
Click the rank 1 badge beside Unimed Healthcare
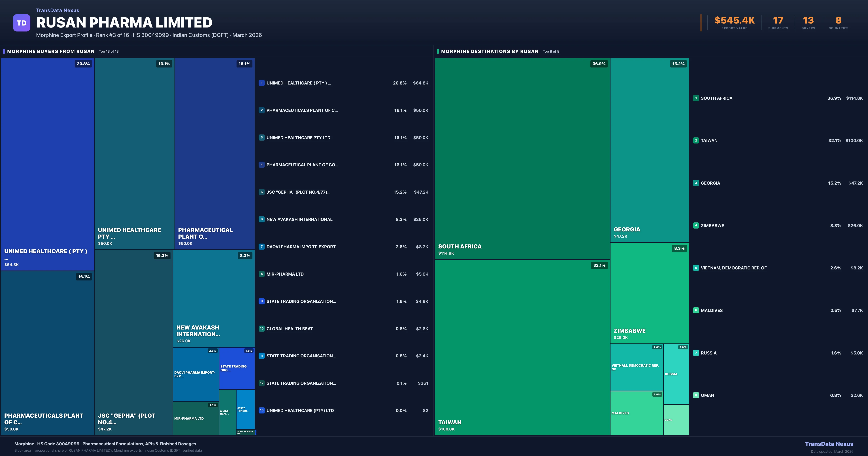coord(261,83)
